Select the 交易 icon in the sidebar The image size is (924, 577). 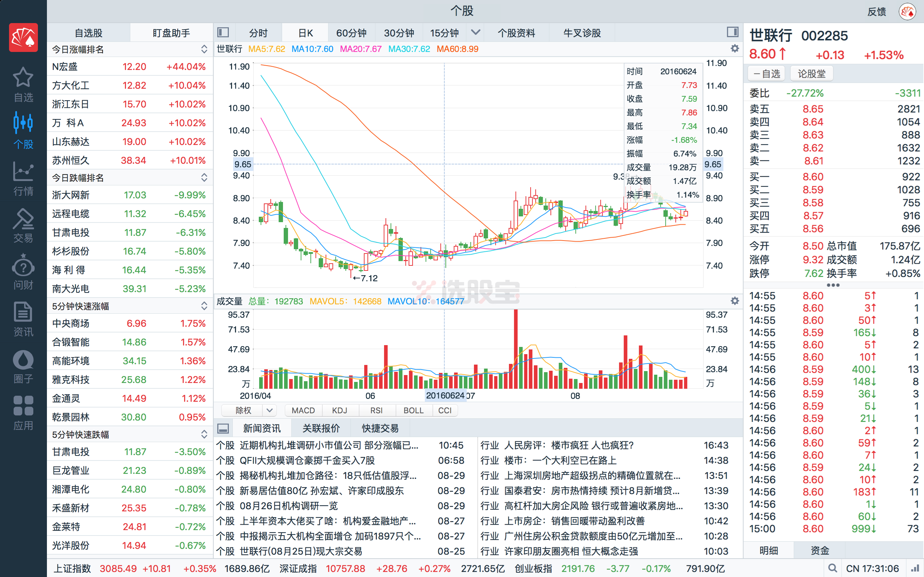[23, 225]
